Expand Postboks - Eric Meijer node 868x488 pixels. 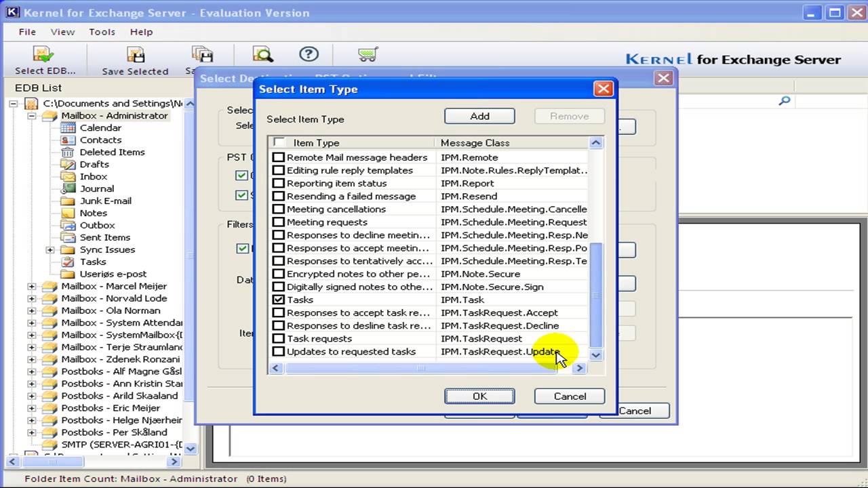pos(32,409)
